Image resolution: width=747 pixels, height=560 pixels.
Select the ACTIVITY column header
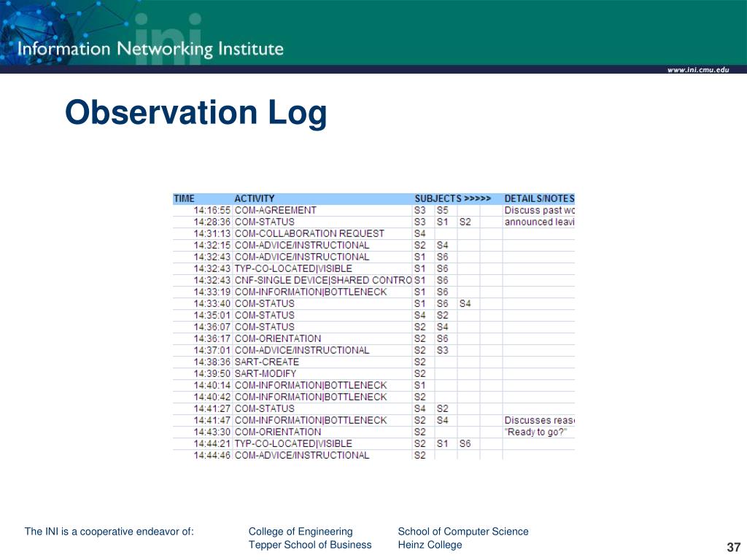(254, 198)
